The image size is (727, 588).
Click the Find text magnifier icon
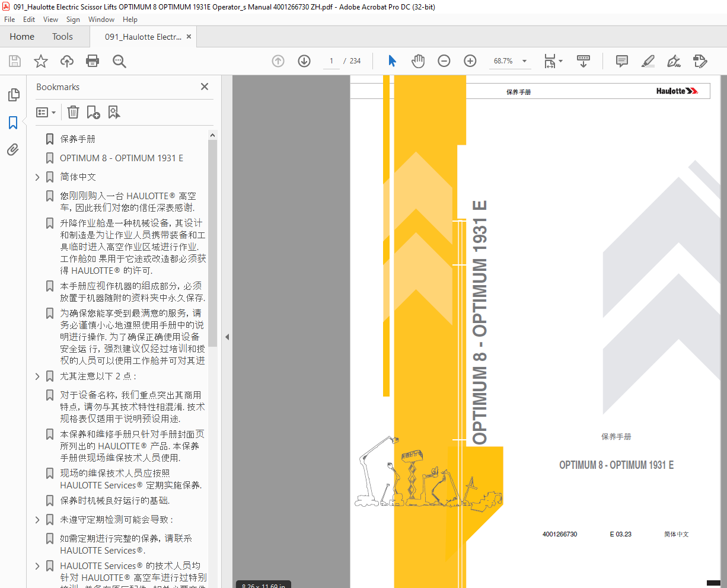[119, 61]
